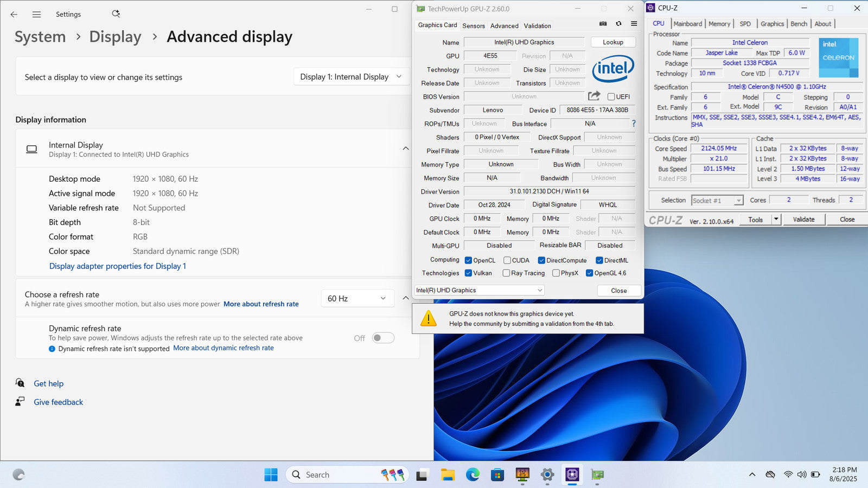This screenshot has width=868, height=488.
Task: Click Settings gear icon in taskbar
Action: pos(547,475)
